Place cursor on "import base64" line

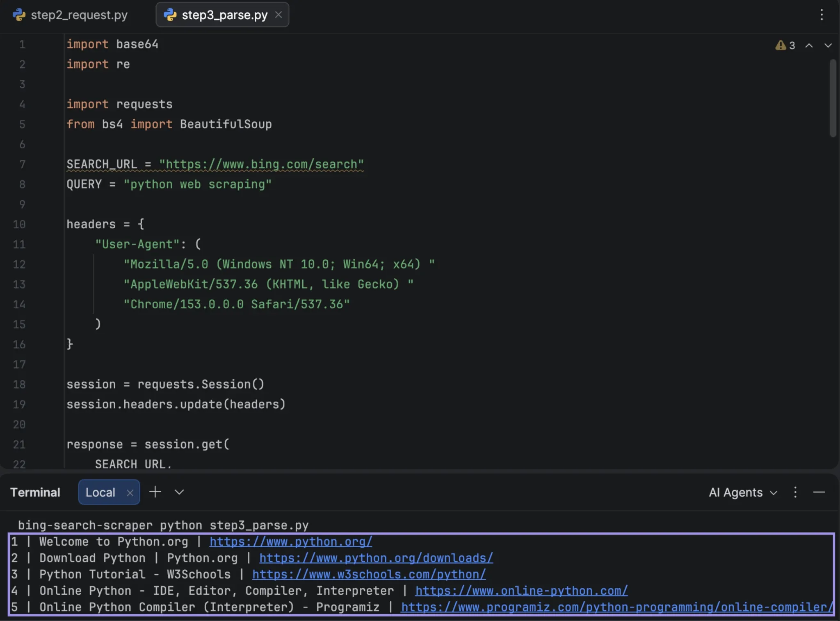click(x=112, y=44)
